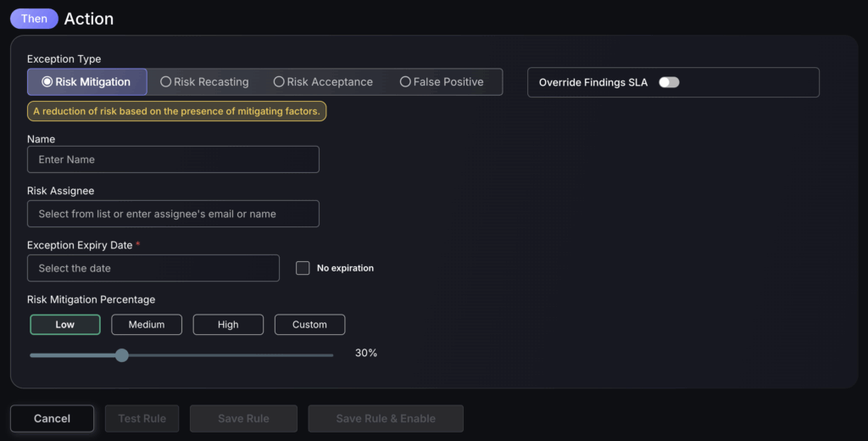
Task: Set mitigation percentage to Medium
Action: pos(147,325)
